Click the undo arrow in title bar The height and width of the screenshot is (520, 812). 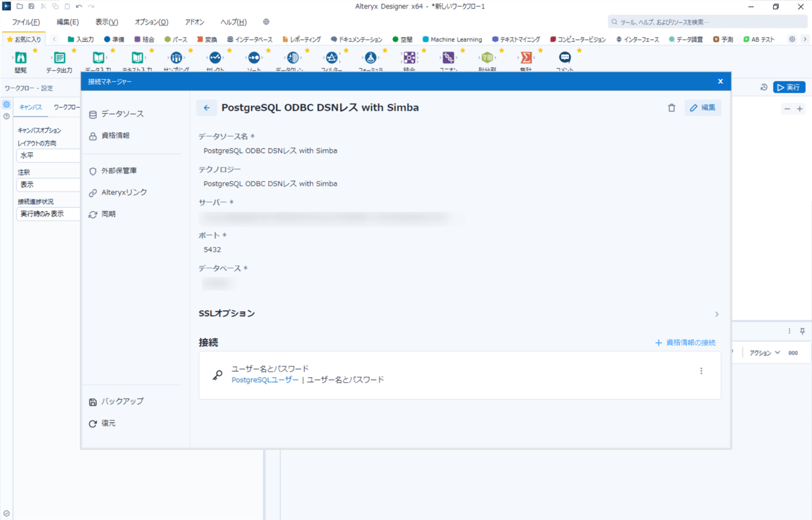coord(79,6)
